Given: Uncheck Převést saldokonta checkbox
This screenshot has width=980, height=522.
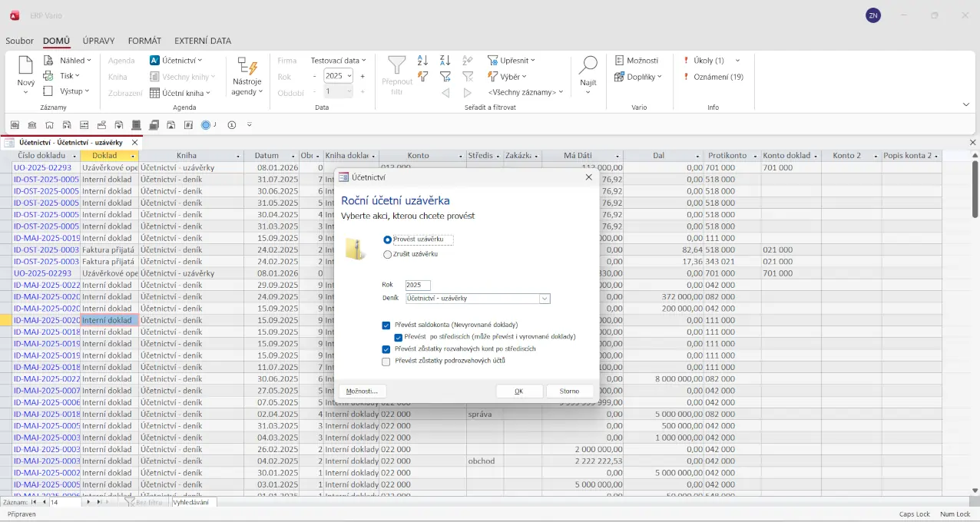Looking at the screenshot, I should pyautogui.click(x=386, y=325).
